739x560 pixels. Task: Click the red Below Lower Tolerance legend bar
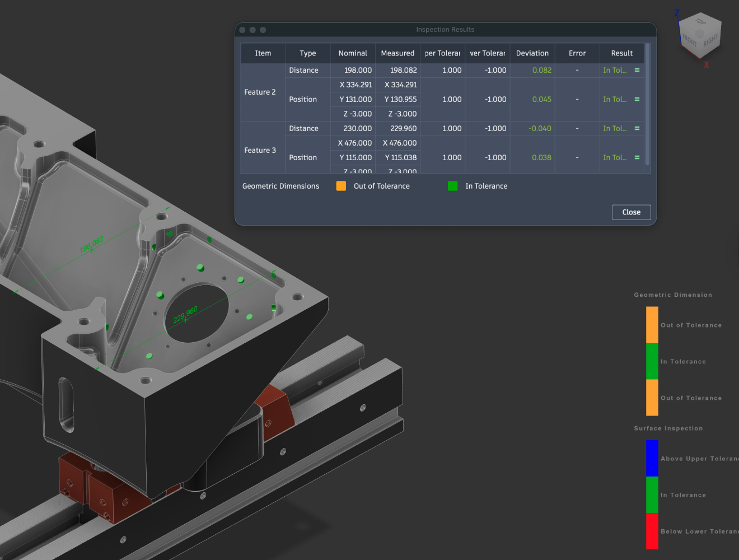tap(652, 531)
